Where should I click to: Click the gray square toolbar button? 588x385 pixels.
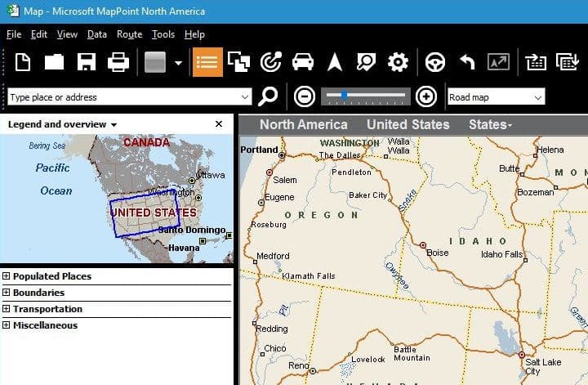pyautogui.click(x=155, y=62)
